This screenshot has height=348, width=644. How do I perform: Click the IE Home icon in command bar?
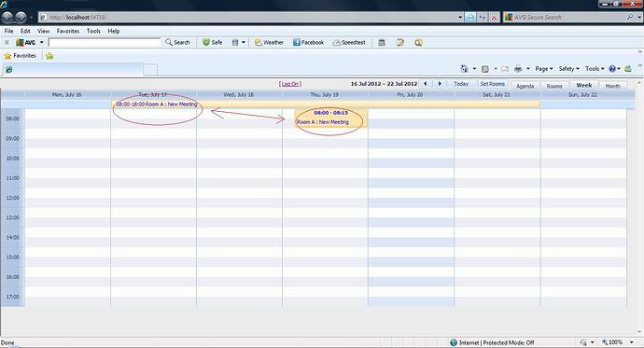[464, 68]
